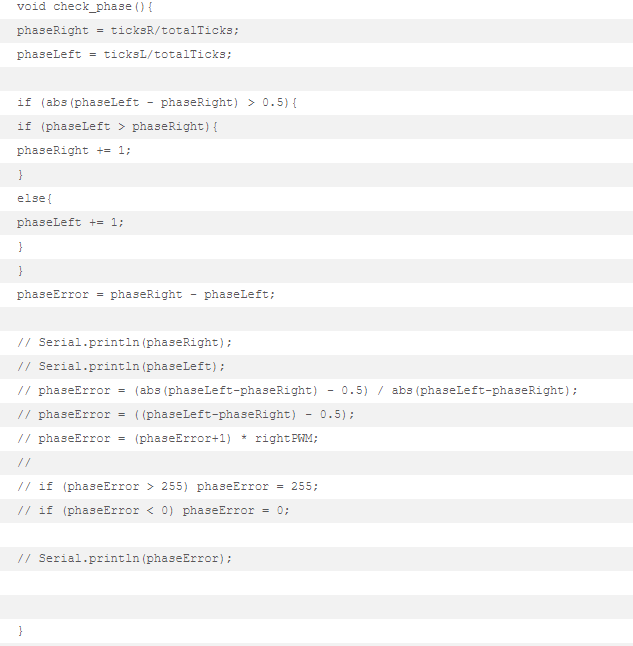Image resolution: width=633 pixels, height=646 pixels.
Task: Click the phaseError = phaseRight - phaseLeft line
Action: coord(146,295)
